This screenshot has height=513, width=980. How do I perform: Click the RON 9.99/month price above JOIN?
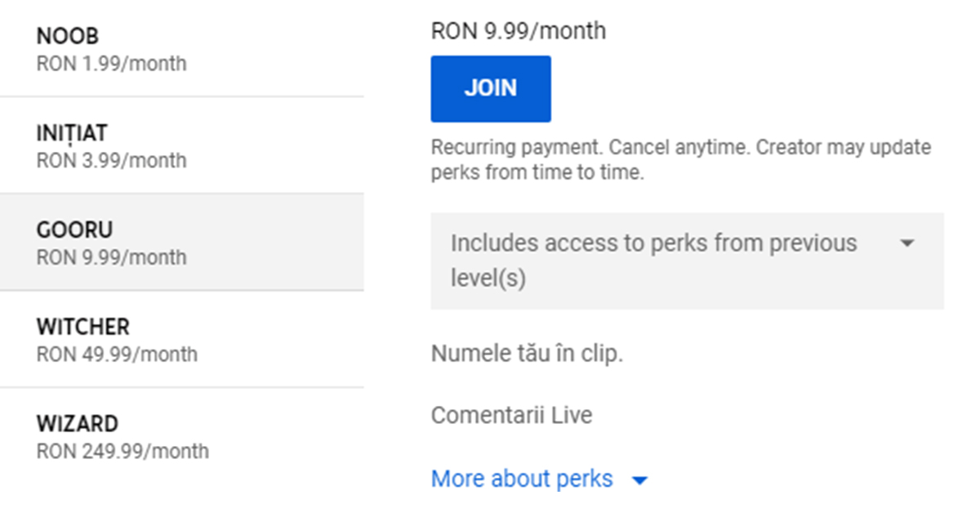pyautogui.click(x=518, y=32)
